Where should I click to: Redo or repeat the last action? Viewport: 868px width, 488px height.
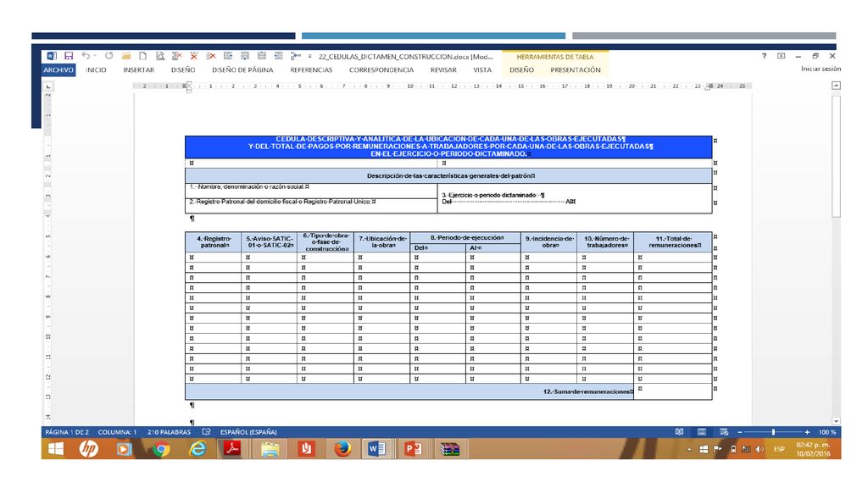[109, 56]
